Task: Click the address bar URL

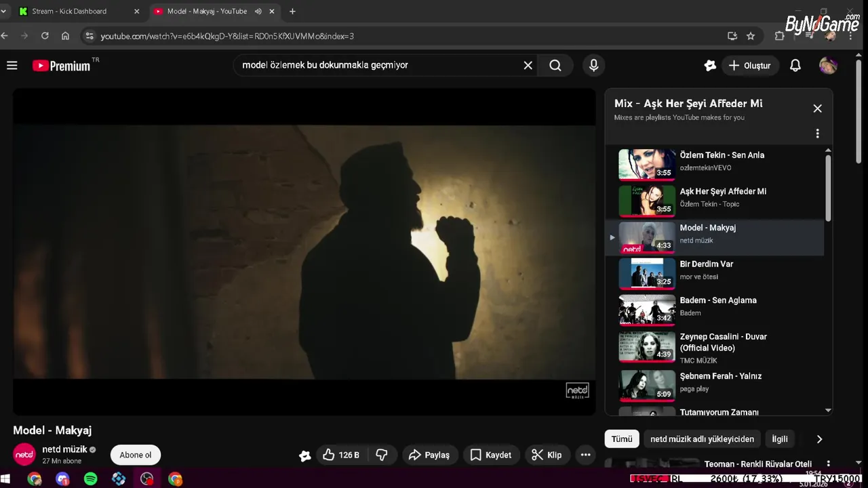Action: 227,36
